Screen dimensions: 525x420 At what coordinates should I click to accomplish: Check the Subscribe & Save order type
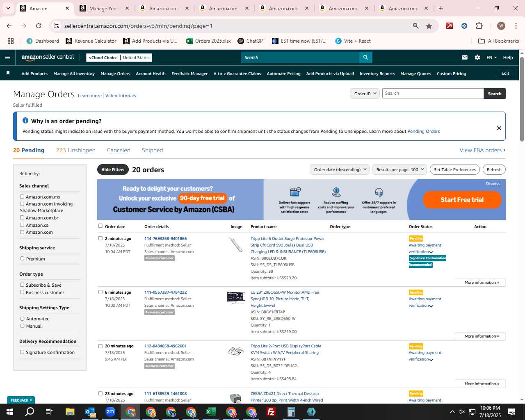(22, 285)
